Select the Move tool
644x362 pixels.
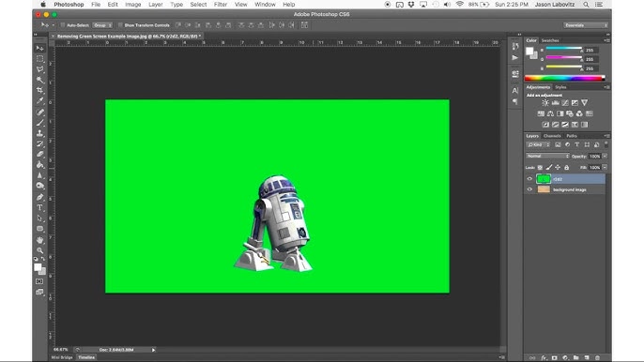click(39, 49)
